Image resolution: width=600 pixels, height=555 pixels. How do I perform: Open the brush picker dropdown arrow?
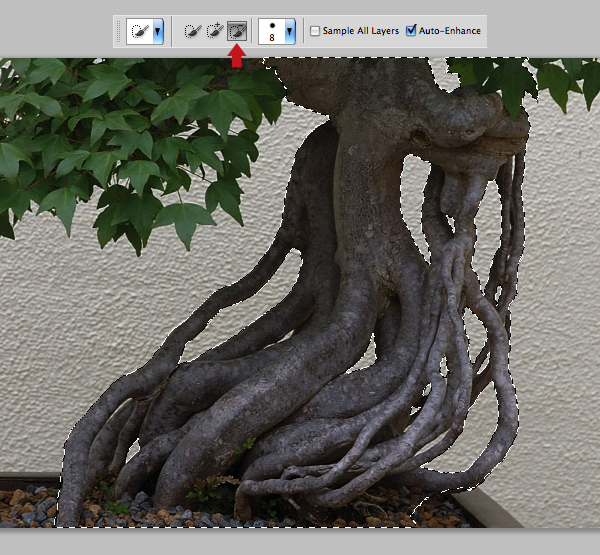click(x=290, y=31)
